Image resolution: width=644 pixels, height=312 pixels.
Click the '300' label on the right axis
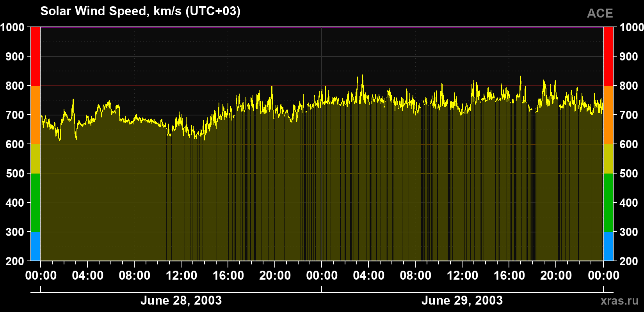[629, 232]
